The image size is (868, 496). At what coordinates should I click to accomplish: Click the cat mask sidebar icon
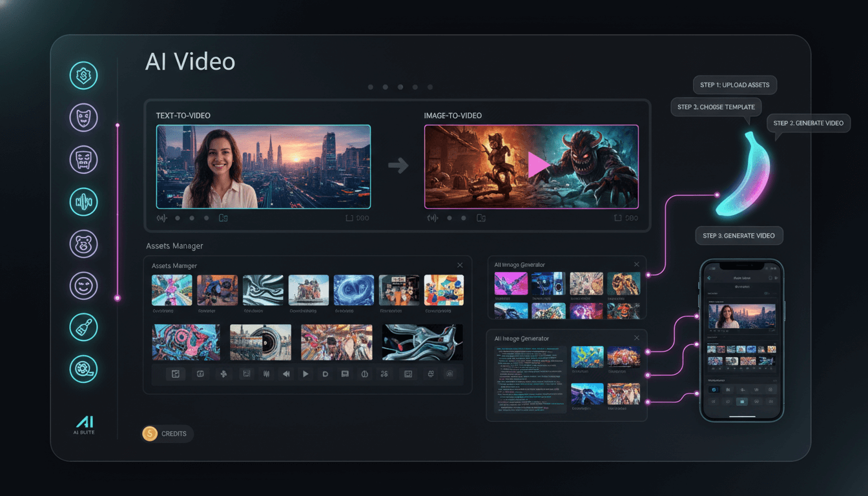pos(83,118)
